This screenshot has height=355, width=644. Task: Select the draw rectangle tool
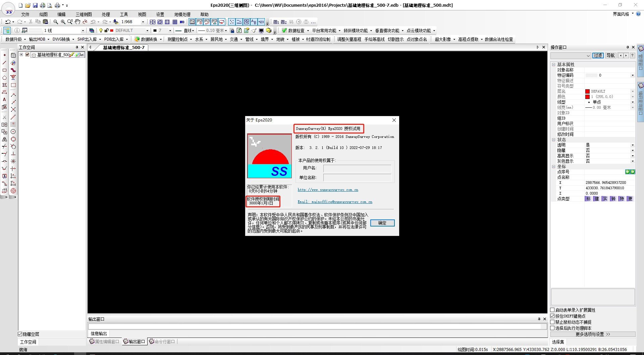4,70
